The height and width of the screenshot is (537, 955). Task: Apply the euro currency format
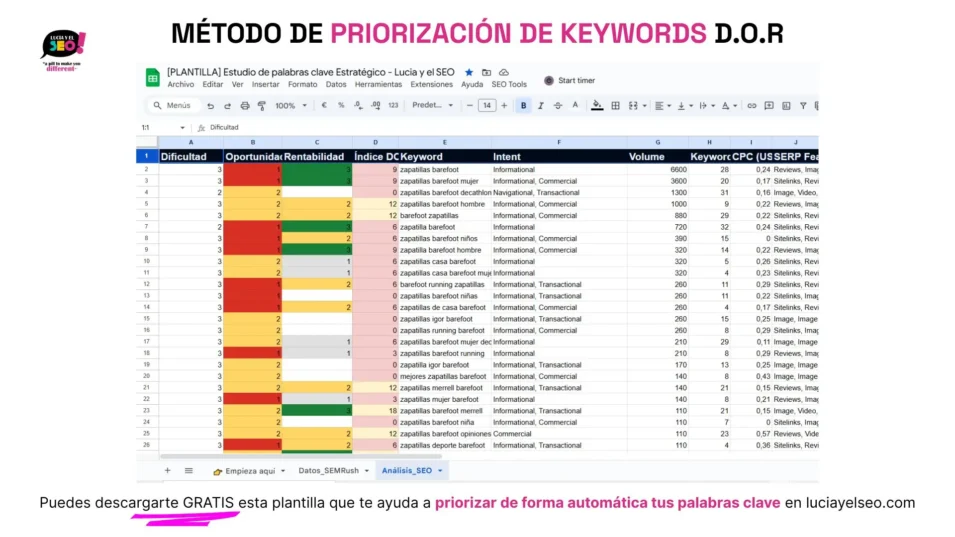point(324,105)
